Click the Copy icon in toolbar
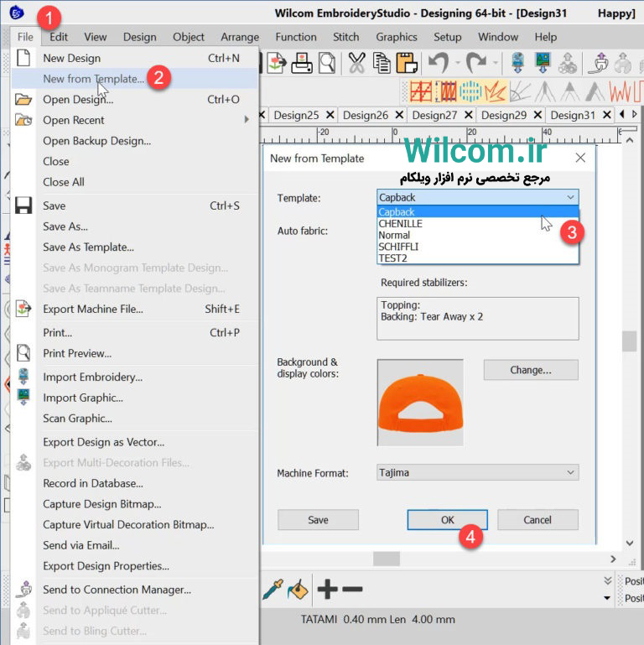644x645 pixels. point(382,63)
